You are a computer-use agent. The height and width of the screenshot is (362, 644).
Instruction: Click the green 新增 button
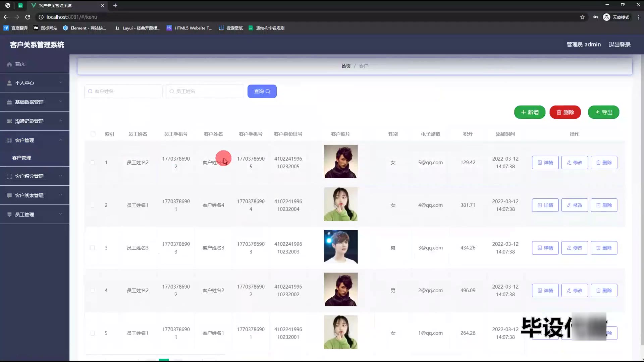[x=530, y=112]
